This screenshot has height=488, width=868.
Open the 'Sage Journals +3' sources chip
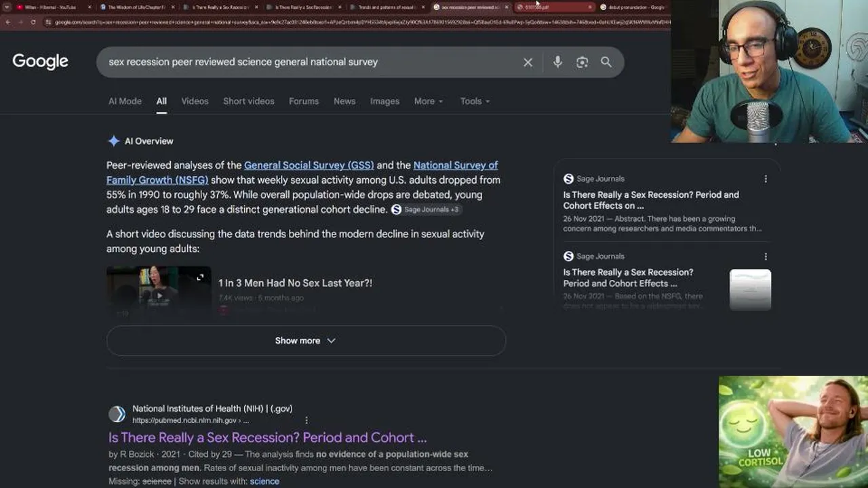(426, 209)
